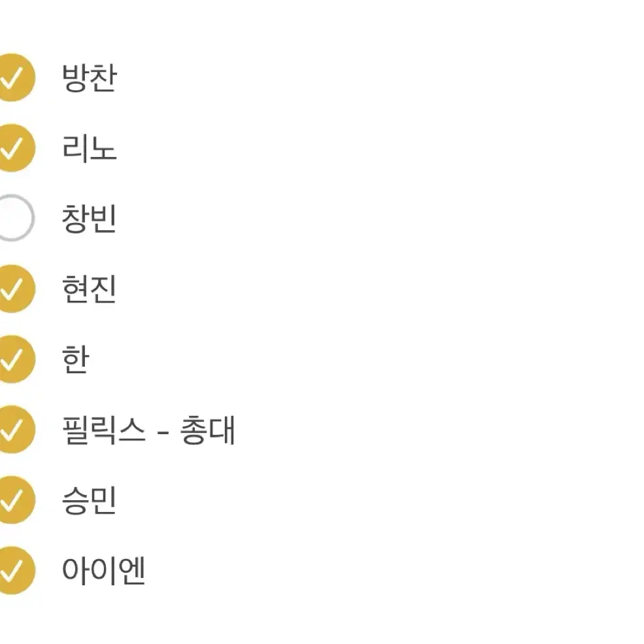Click the 찬 character in 방찬
Image resolution: width=644 pixels, height=644 pixels.
point(103,78)
